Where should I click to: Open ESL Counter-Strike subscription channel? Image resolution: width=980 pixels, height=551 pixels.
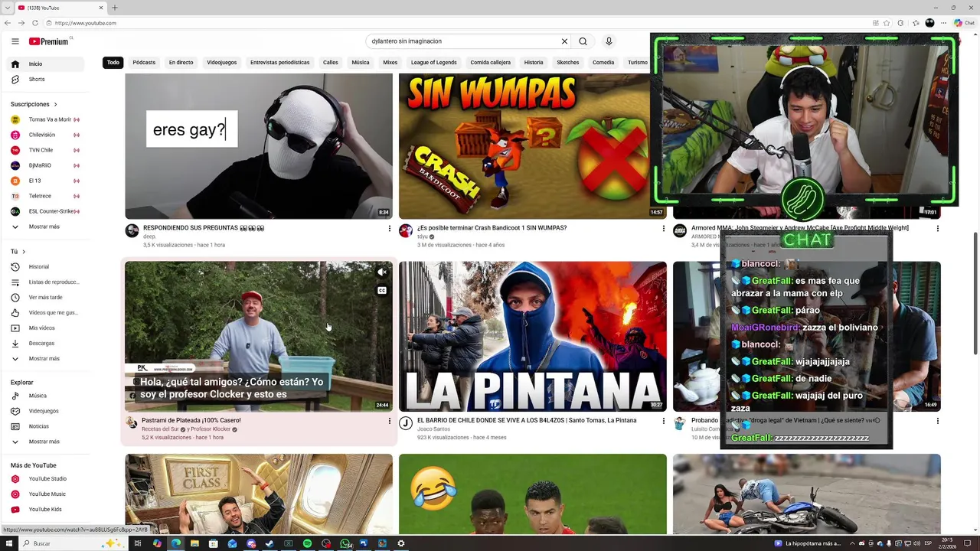46,212
